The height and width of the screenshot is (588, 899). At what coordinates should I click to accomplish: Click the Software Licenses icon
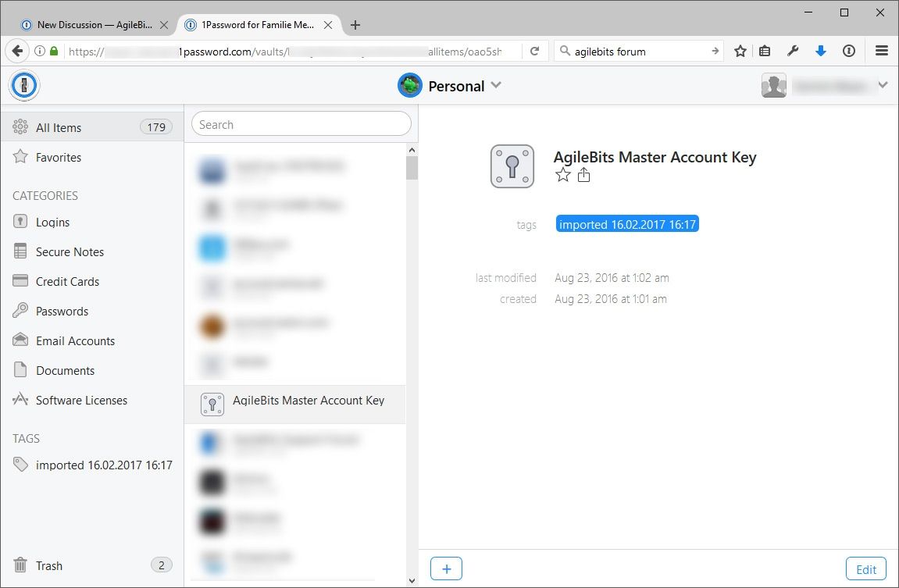click(20, 399)
